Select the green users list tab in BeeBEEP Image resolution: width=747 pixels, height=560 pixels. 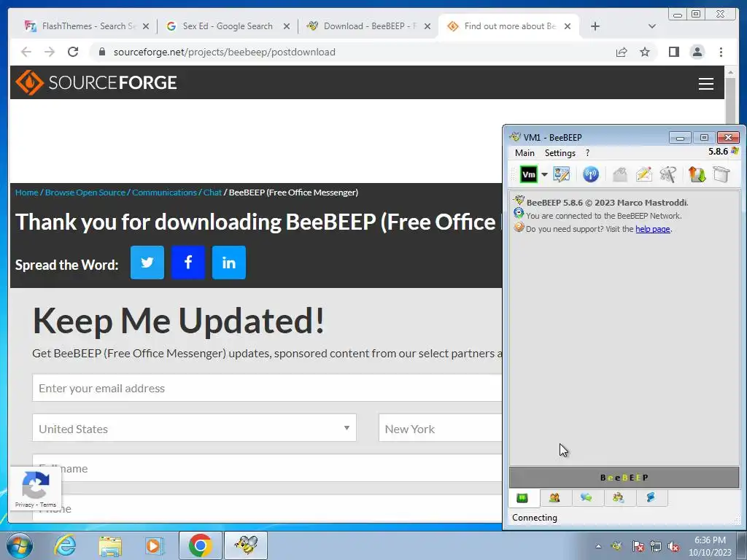click(522, 498)
